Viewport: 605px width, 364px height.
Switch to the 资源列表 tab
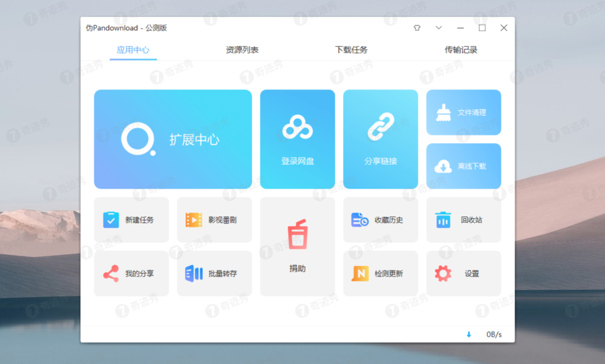tap(243, 50)
